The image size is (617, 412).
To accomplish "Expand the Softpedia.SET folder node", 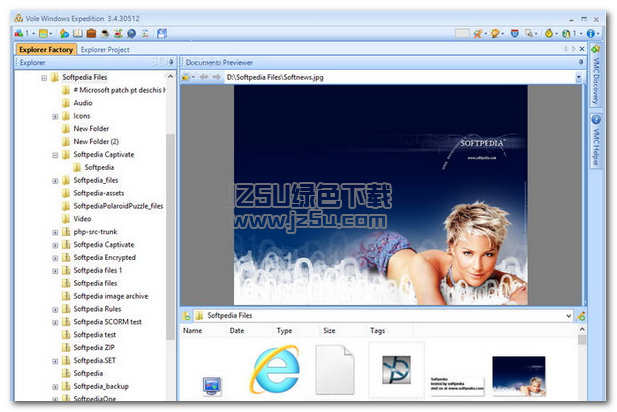I will coord(55,361).
